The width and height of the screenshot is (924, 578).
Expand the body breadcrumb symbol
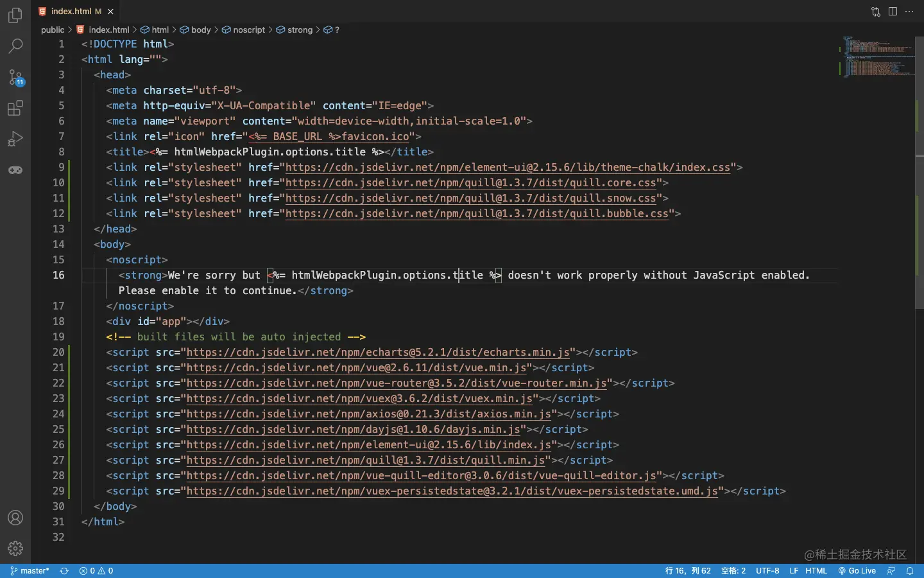click(195, 30)
